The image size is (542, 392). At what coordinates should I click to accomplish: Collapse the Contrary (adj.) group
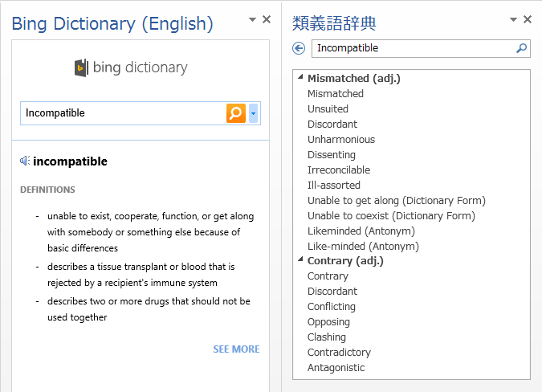click(300, 260)
